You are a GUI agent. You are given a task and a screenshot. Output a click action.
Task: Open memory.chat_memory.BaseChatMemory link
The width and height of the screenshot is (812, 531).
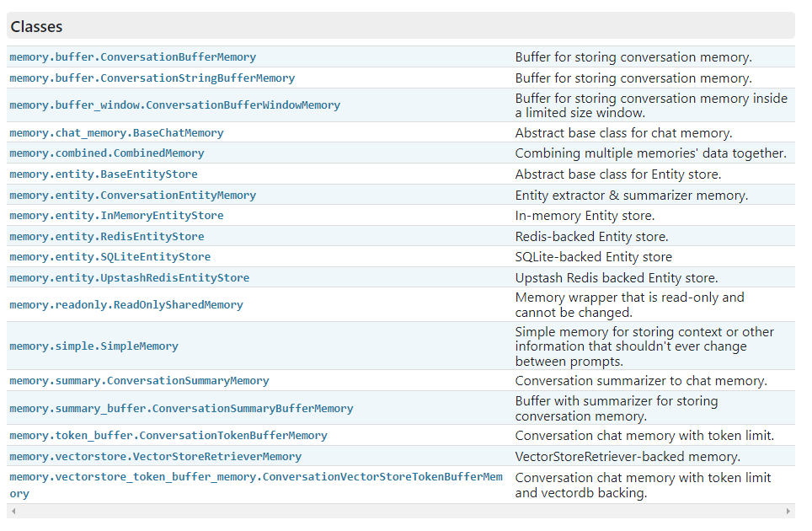point(116,133)
